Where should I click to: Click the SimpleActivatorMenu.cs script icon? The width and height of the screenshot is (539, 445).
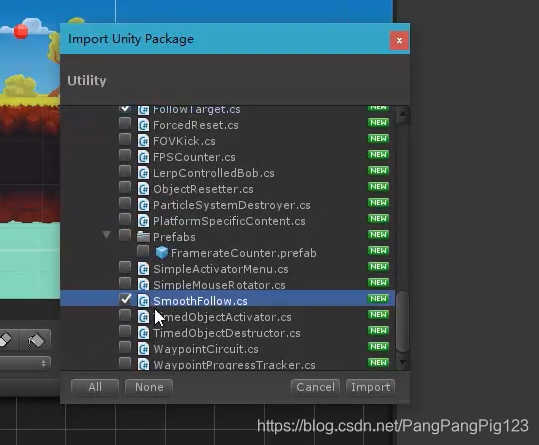143,269
